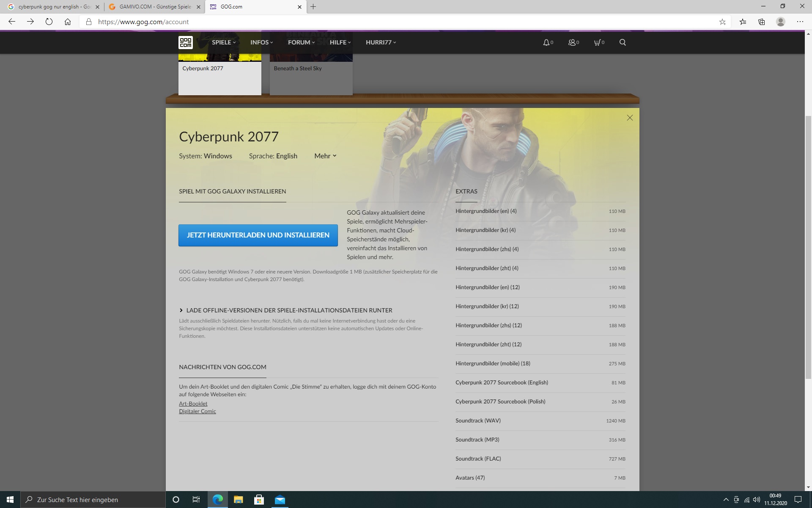Reload the page with refresh icon

coord(49,22)
